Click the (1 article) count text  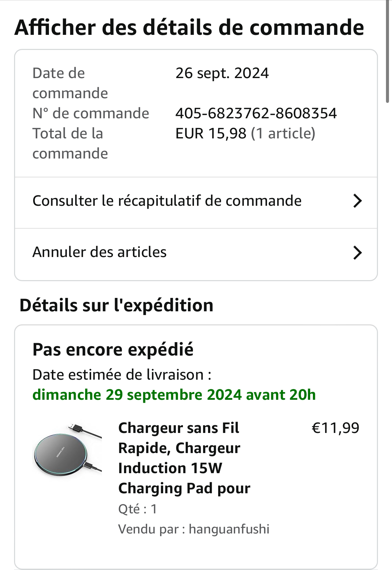click(x=283, y=133)
